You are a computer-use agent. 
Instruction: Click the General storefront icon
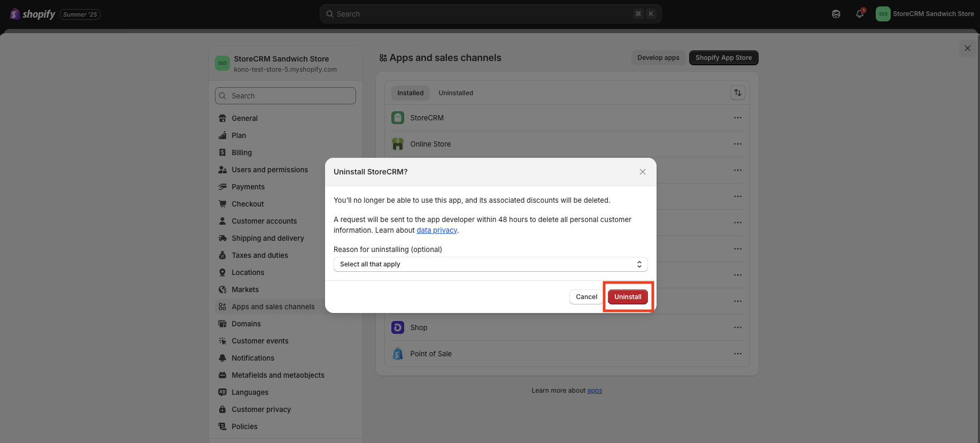222,118
